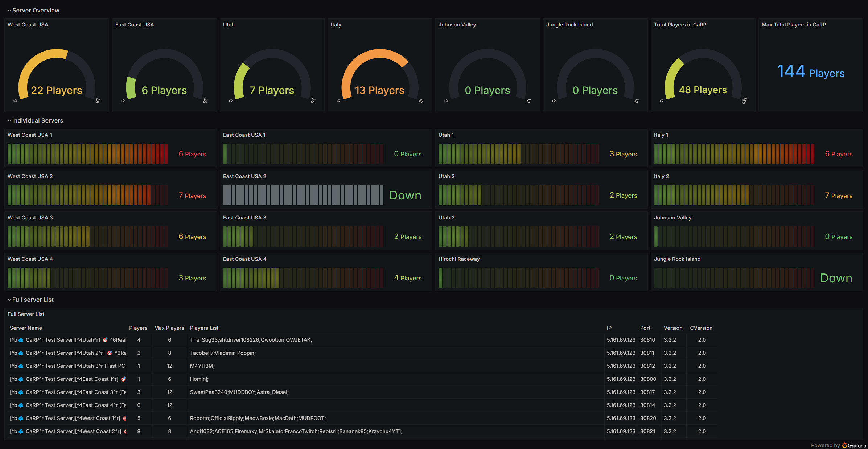Image resolution: width=868 pixels, height=449 pixels.
Task: Open the West Coast USA gauge panel title
Action: point(28,25)
